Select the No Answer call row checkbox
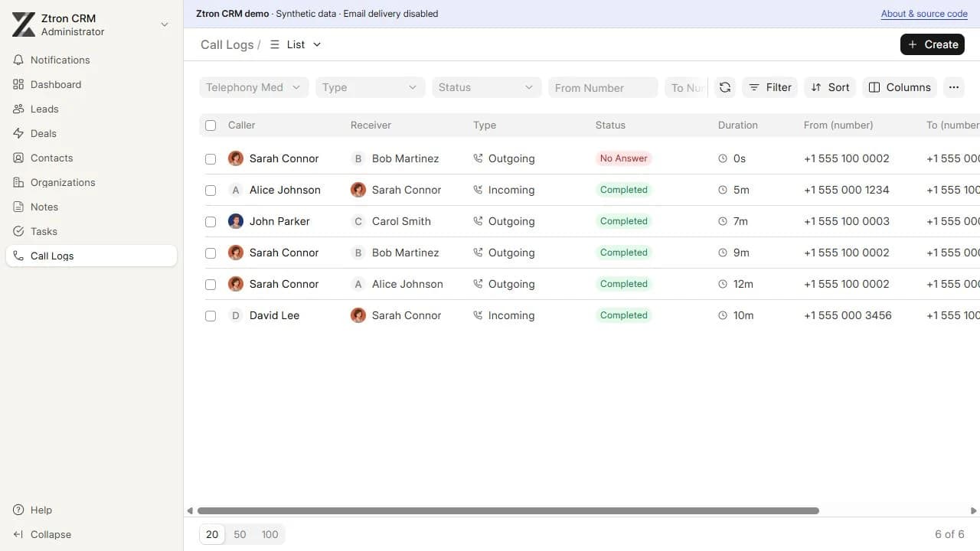The width and height of the screenshot is (980, 551). (211, 159)
